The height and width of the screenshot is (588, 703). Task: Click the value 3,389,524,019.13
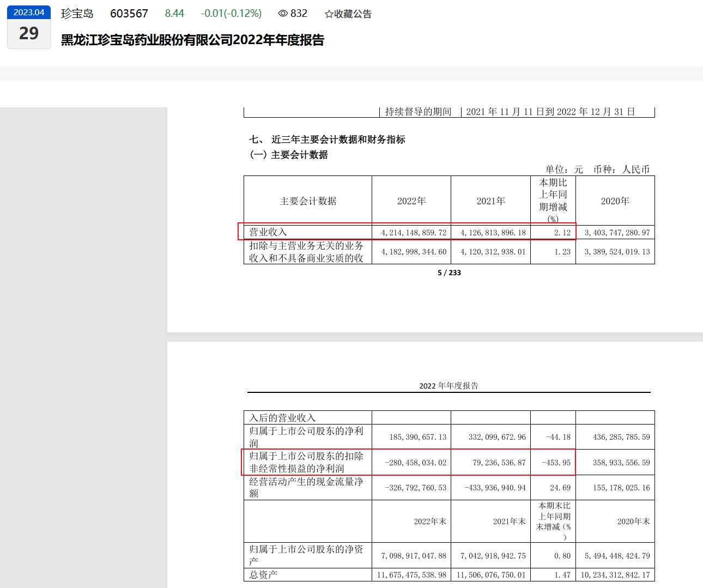click(x=617, y=252)
